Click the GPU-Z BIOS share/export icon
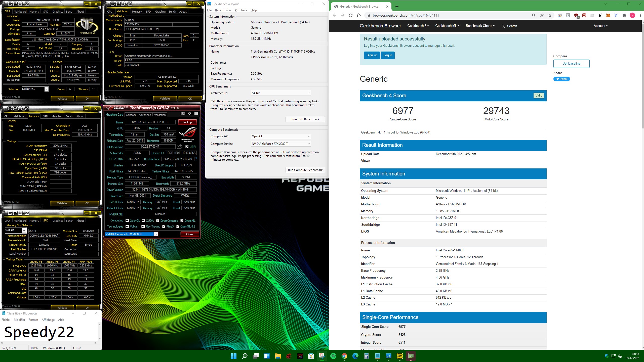 coord(180,147)
